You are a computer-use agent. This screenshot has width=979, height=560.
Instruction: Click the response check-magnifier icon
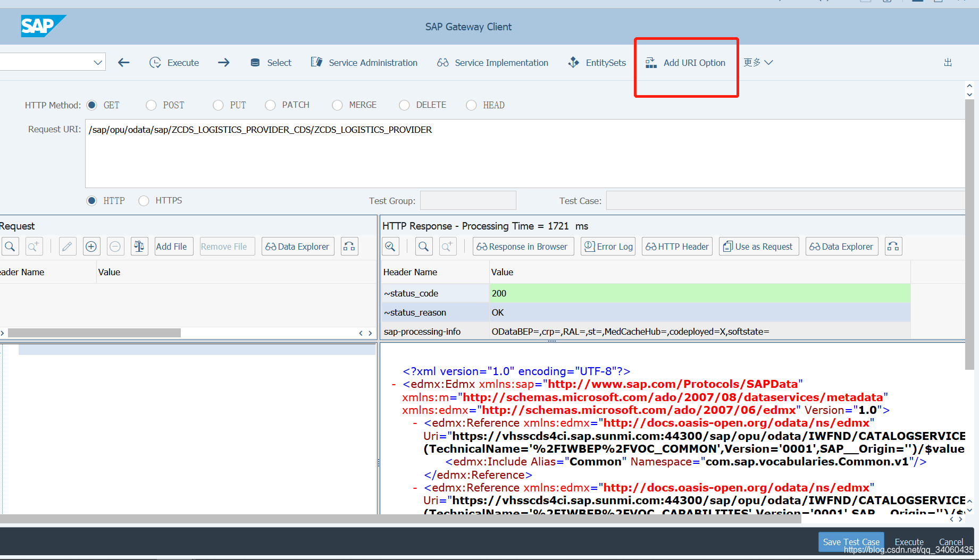[390, 247]
